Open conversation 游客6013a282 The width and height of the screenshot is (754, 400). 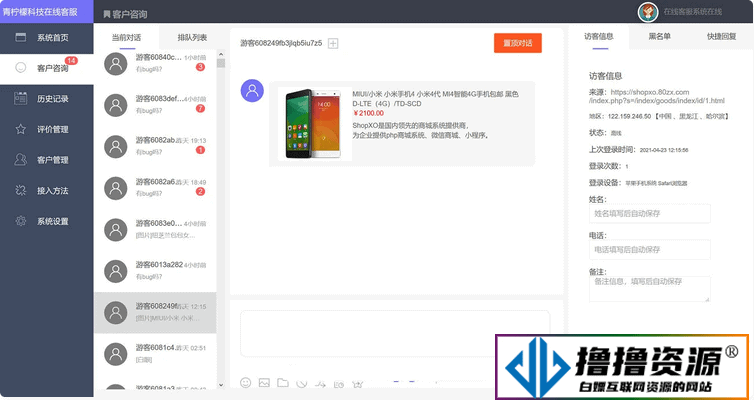(x=155, y=271)
